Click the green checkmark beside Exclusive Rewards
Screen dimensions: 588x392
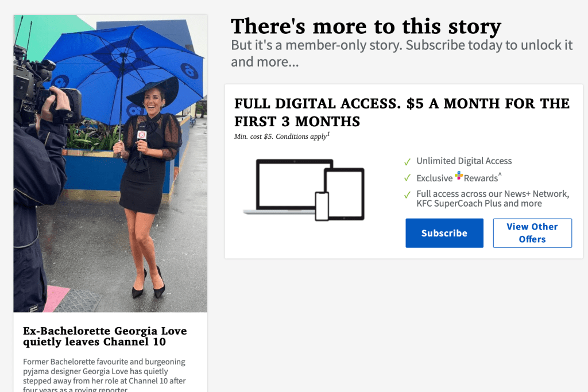point(407,178)
